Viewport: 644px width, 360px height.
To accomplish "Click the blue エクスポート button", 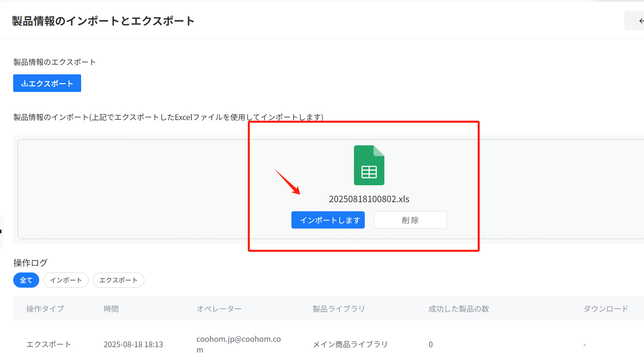I will coord(47,83).
